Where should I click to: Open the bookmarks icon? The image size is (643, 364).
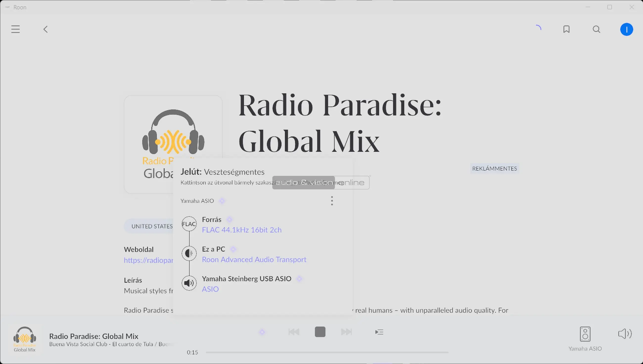(x=566, y=29)
